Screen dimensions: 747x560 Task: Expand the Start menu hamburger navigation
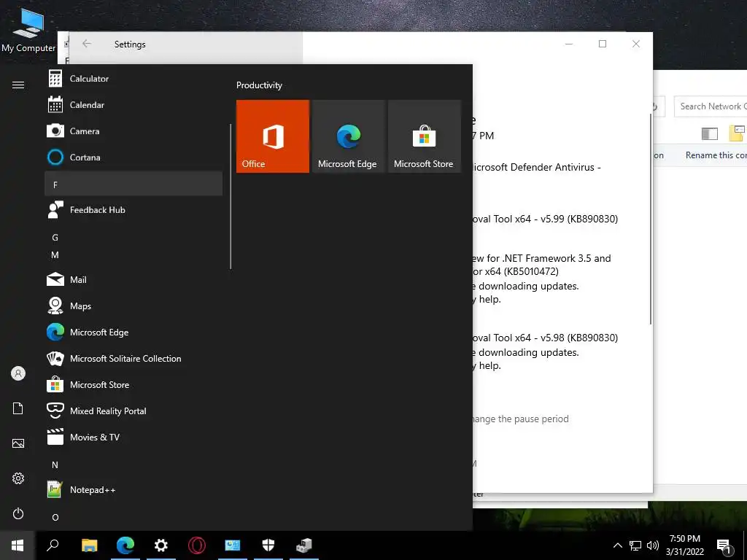coord(18,85)
